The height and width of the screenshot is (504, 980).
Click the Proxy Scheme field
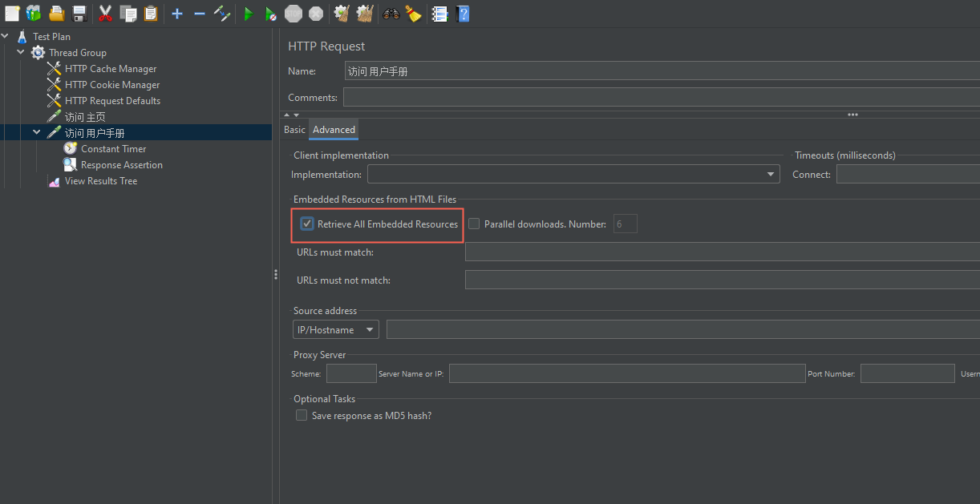coord(351,373)
